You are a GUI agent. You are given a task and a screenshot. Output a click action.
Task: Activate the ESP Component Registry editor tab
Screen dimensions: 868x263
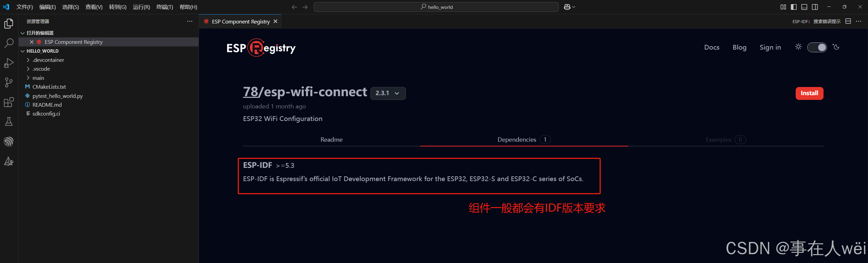[x=241, y=21]
